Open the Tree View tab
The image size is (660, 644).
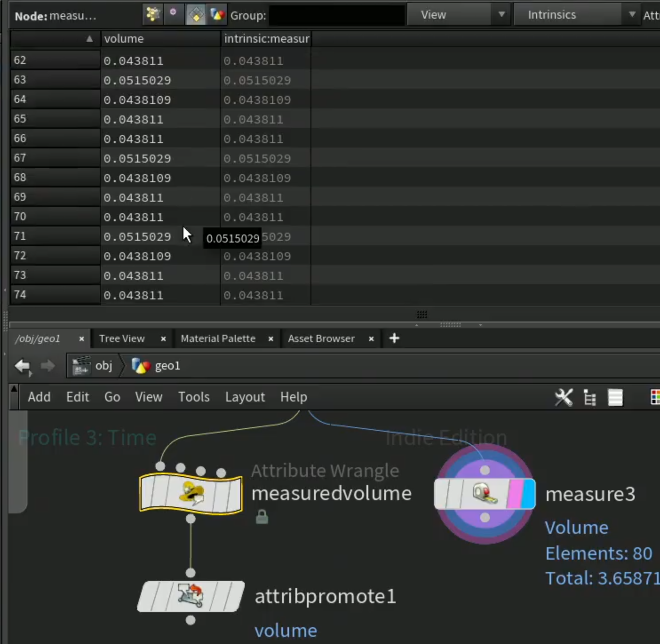122,338
